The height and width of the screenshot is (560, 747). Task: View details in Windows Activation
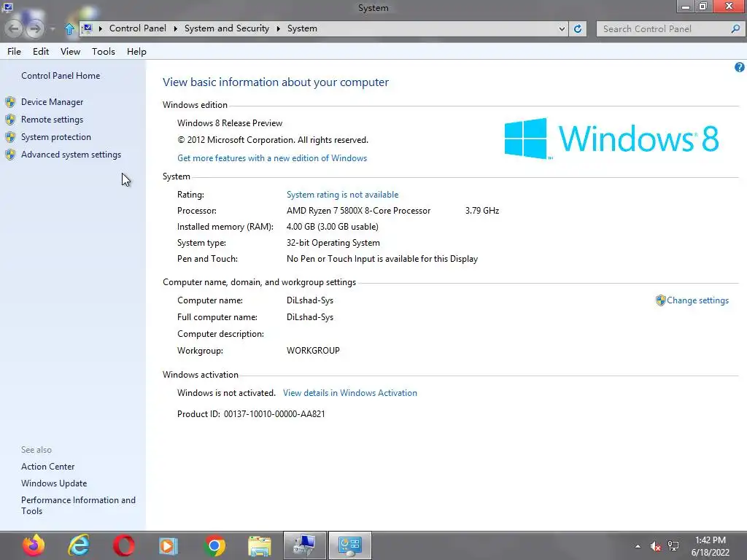coord(350,393)
